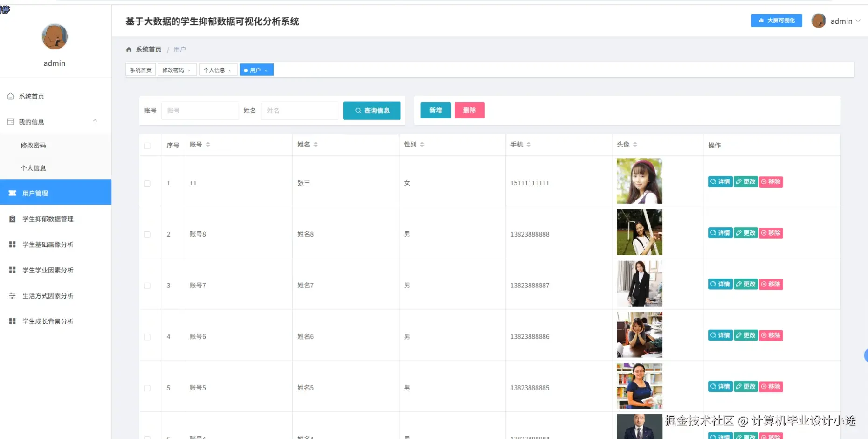This screenshot has height=439, width=868.
Task: Sort the table by 手机 column
Action: pos(529,145)
